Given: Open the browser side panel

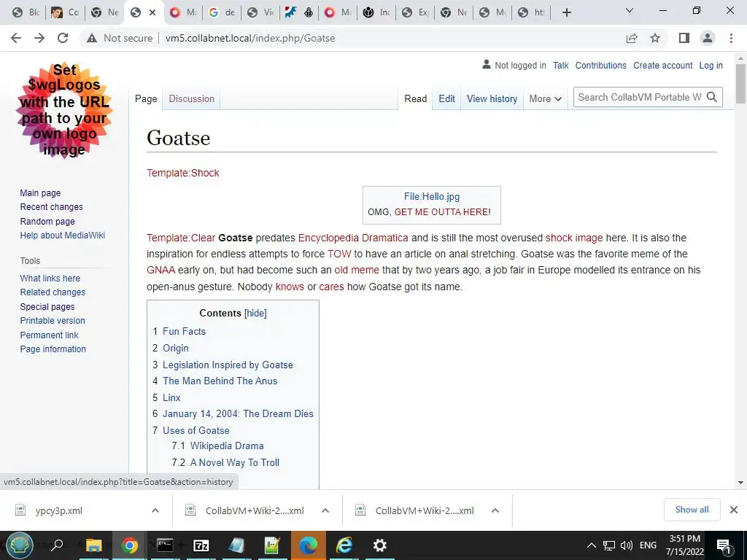Looking at the screenshot, I should pyautogui.click(x=684, y=38).
